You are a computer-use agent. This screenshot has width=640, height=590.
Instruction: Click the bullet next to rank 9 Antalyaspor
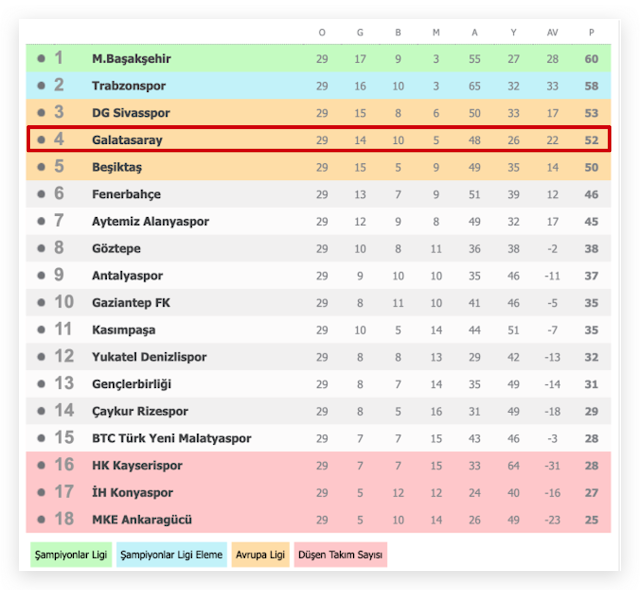coord(41,275)
